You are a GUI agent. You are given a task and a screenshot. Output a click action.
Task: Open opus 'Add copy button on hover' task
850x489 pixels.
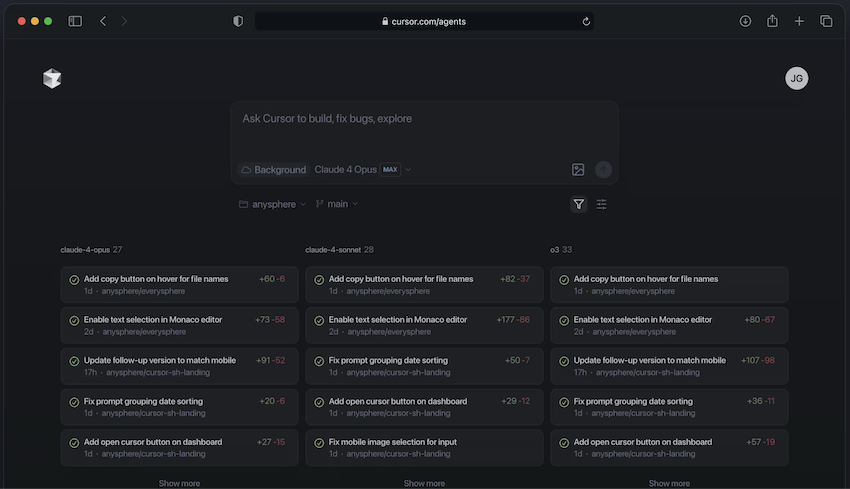point(179,285)
